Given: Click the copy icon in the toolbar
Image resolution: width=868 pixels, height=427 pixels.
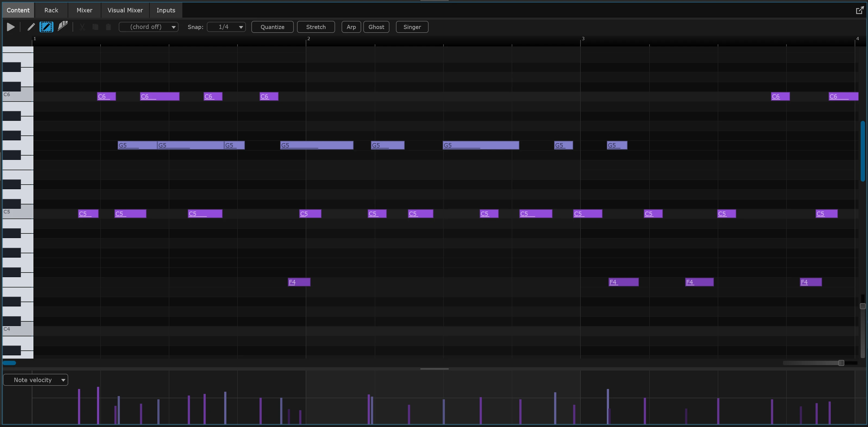Looking at the screenshot, I should [95, 27].
